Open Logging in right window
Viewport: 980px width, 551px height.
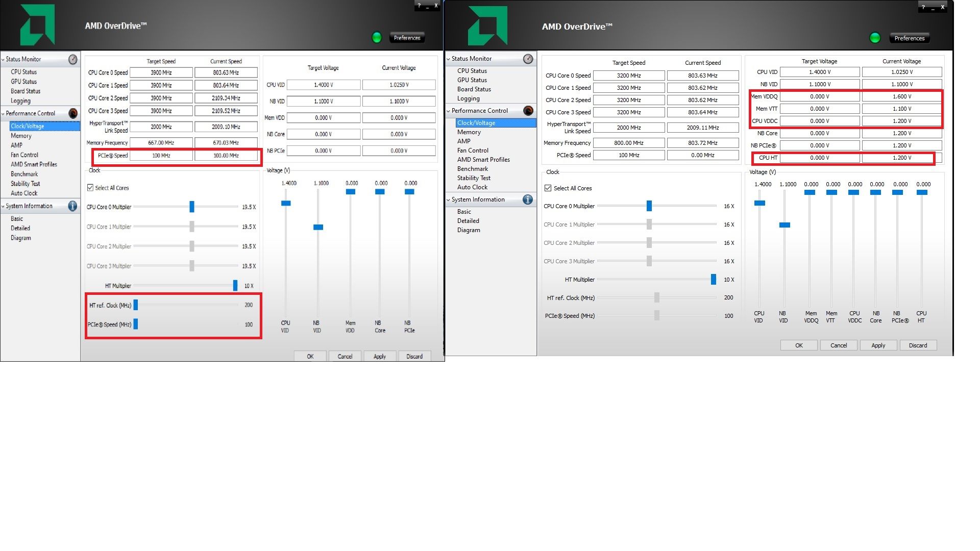(x=469, y=98)
